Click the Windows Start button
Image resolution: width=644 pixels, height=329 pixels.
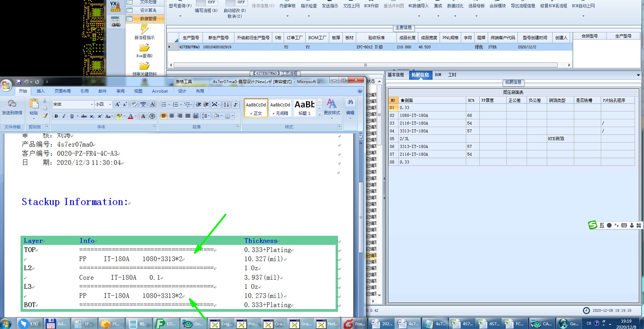click(x=6, y=324)
